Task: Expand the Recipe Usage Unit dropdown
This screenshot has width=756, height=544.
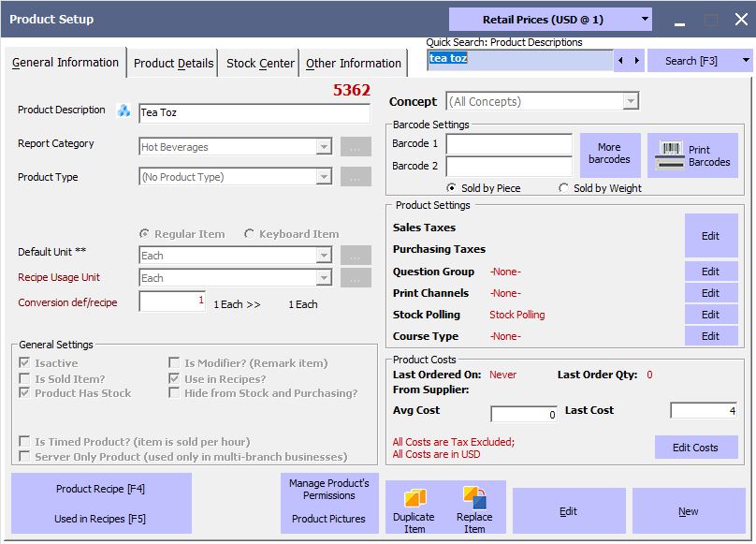Action: coord(324,277)
